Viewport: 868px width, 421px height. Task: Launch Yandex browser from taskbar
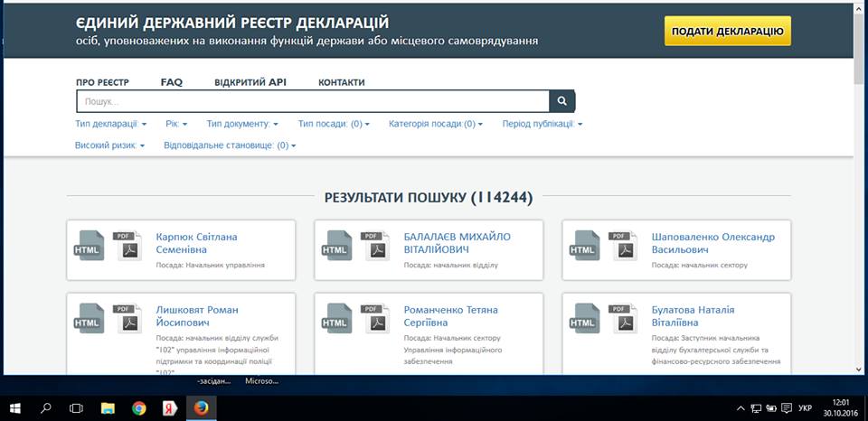click(170, 408)
